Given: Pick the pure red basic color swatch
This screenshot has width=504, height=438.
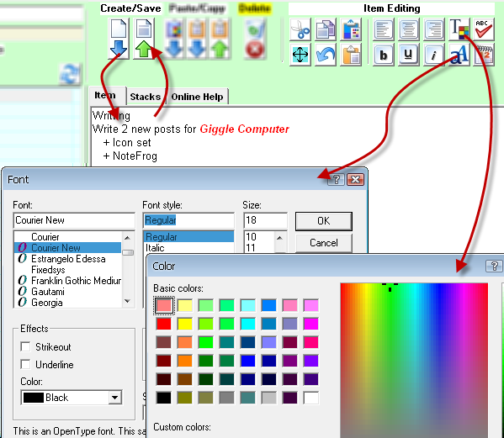Looking at the screenshot, I should coord(163,324).
